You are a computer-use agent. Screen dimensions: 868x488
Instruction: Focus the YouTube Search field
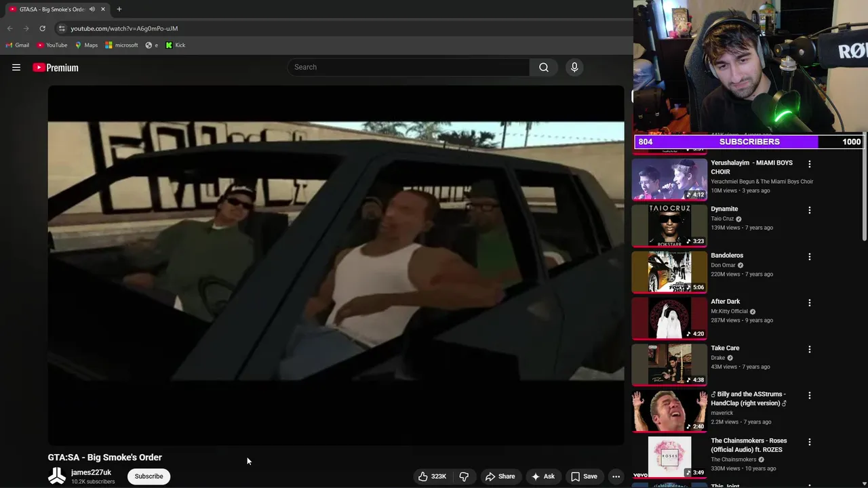point(408,67)
